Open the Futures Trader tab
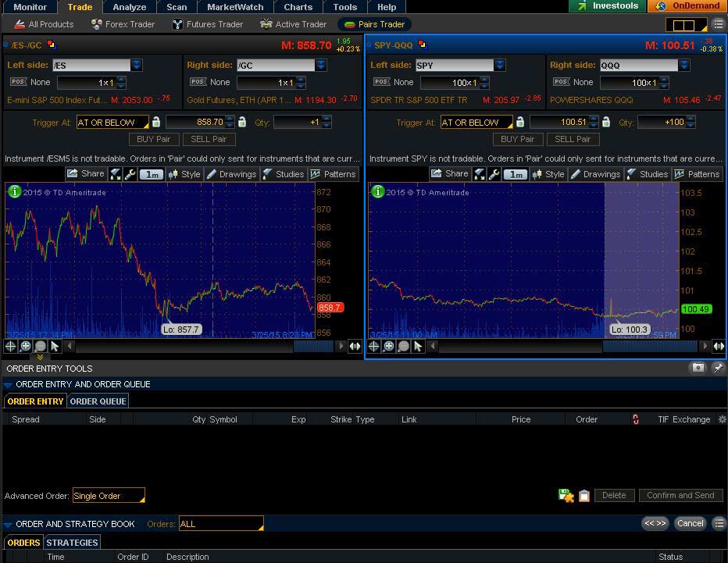 point(207,24)
